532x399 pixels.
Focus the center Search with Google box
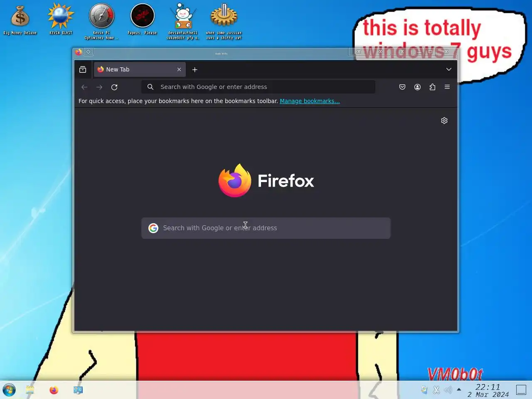click(x=266, y=228)
